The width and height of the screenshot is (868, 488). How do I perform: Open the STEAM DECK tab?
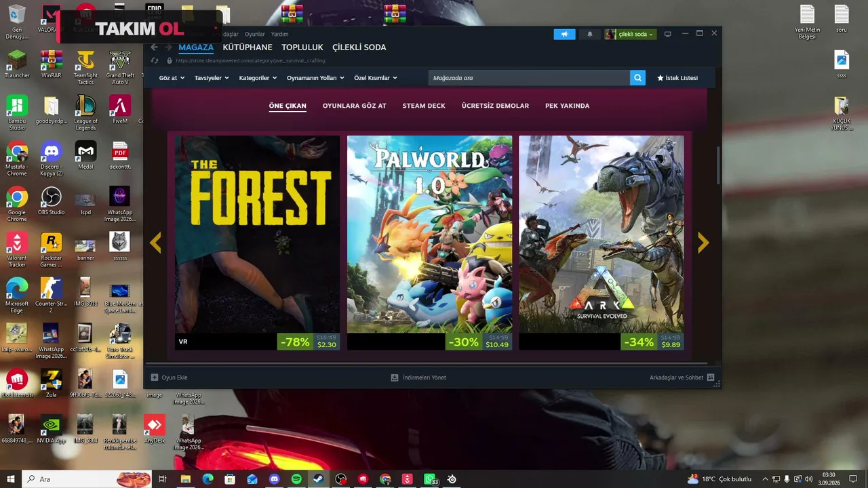tap(424, 106)
